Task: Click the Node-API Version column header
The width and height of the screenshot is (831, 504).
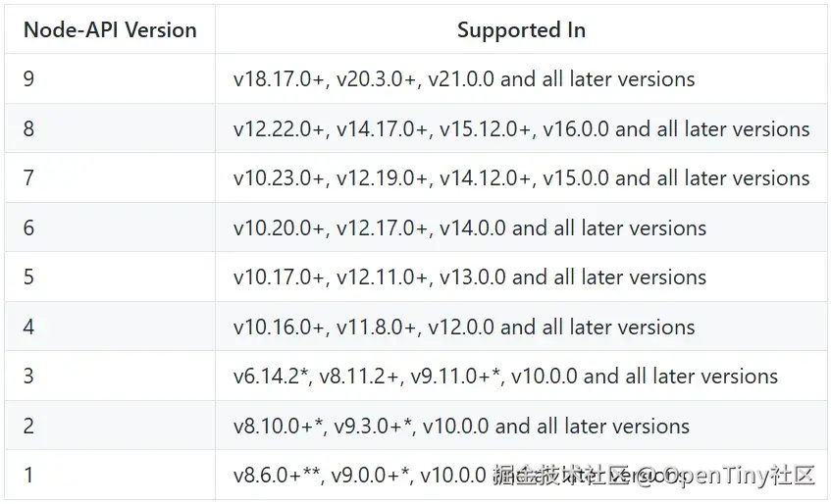Action: (x=110, y=29)
